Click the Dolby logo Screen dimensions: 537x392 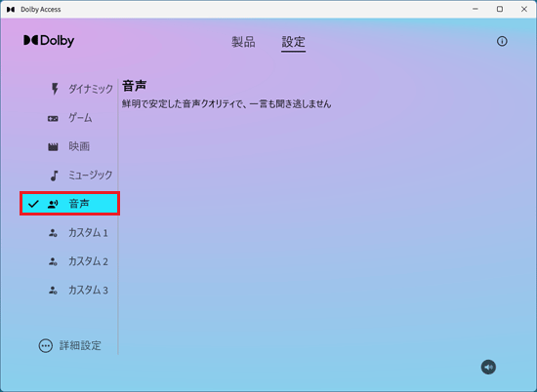[49, 41]
